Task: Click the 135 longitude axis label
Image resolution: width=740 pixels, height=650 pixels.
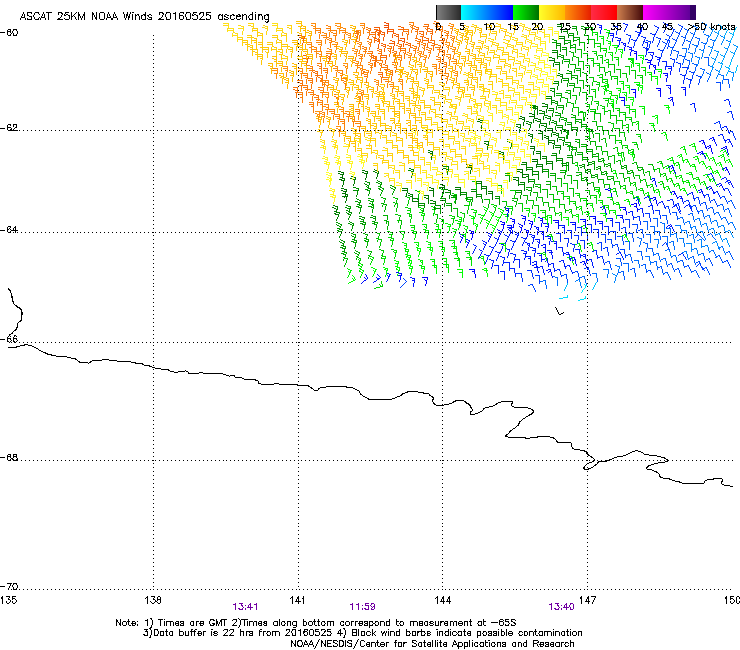Action: coord(8,600)
